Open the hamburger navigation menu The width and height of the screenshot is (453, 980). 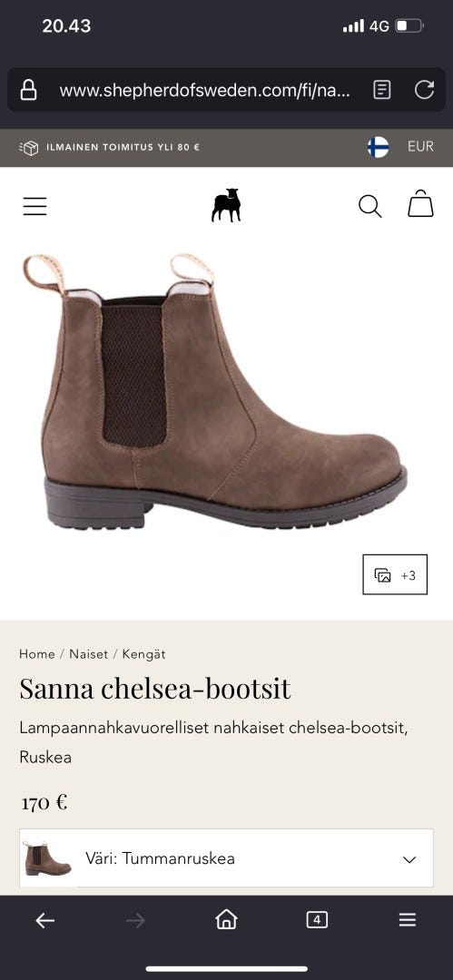(35, 206)
